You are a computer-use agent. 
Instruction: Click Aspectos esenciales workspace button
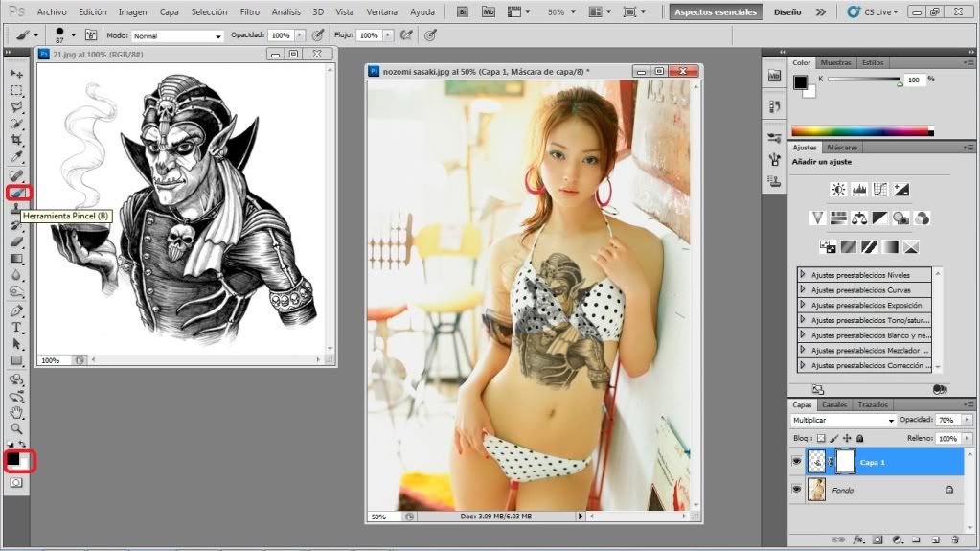click(716, 11)
